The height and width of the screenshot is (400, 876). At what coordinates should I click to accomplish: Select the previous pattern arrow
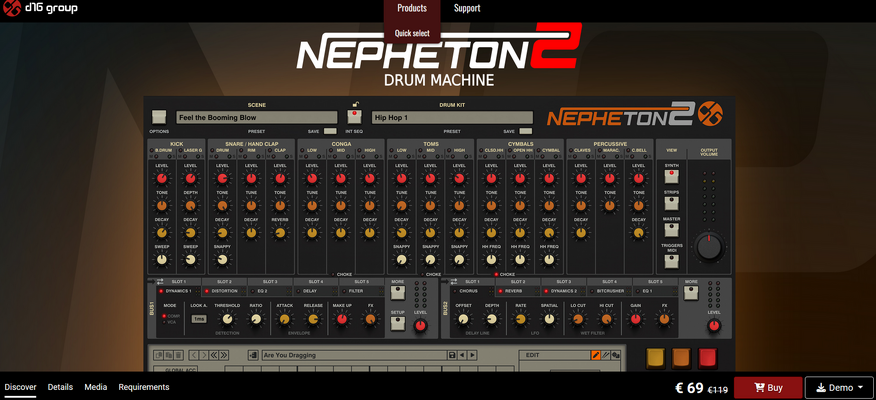pyautogui.click(x=462, y=355)
